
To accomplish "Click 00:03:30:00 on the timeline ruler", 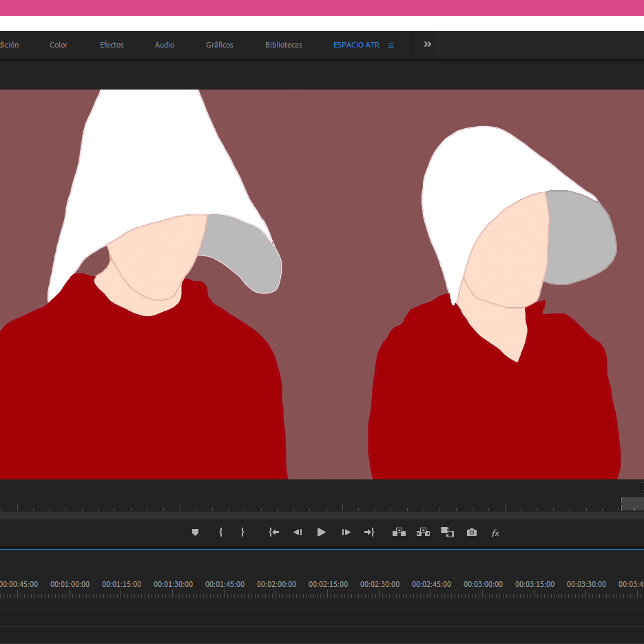I will click(586, 584).
